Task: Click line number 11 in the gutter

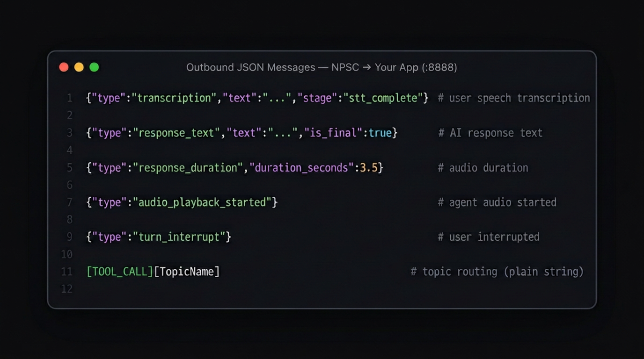Action: tap(67, 272)
